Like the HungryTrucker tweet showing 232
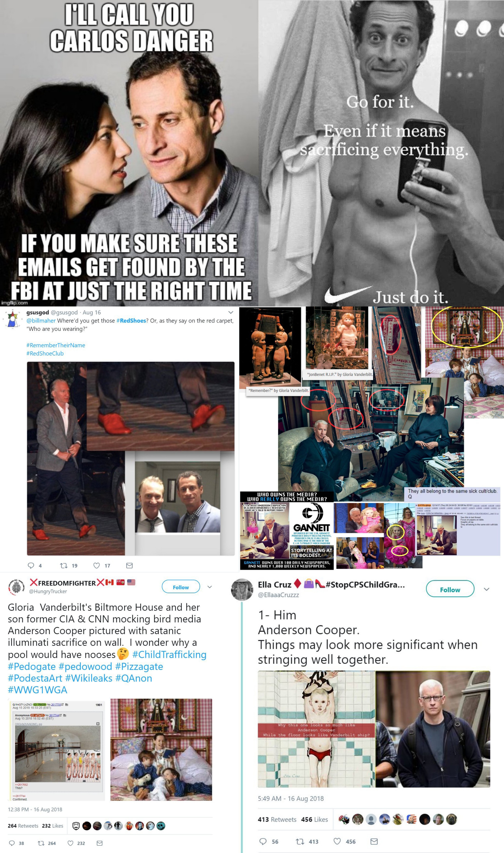The width and height of the screenshot is (504, 853). (x=70, y=843)
